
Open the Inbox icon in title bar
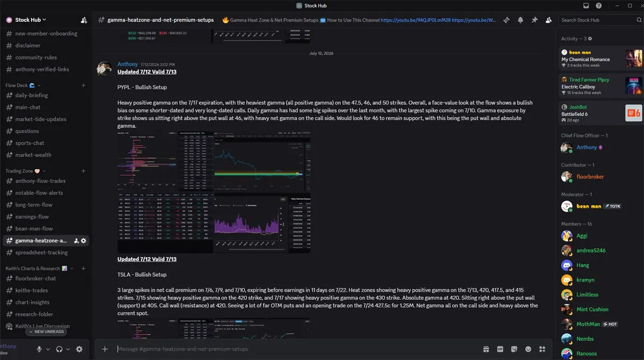[586, 5]
